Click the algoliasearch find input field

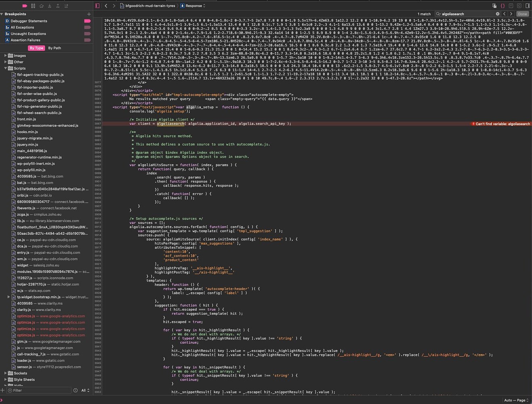point(468,14)
